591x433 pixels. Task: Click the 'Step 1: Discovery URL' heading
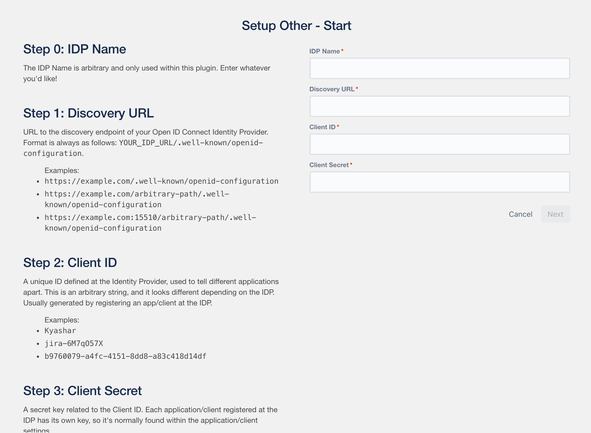(x=89, y=113)
